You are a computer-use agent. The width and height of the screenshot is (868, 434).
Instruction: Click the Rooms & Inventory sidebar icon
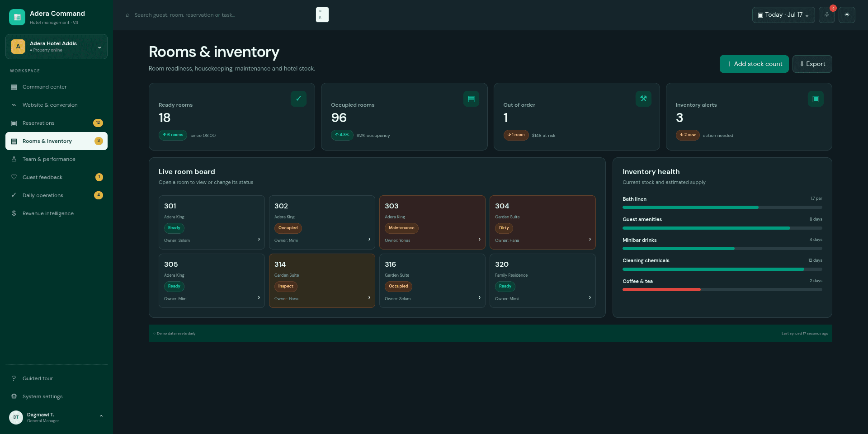point(14,141)
